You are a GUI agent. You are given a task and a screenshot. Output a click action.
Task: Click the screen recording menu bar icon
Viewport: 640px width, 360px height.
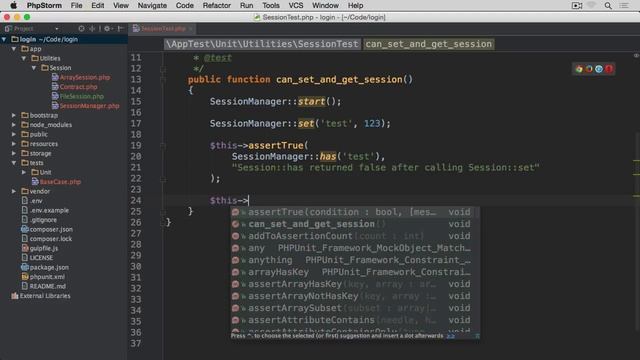577,5
